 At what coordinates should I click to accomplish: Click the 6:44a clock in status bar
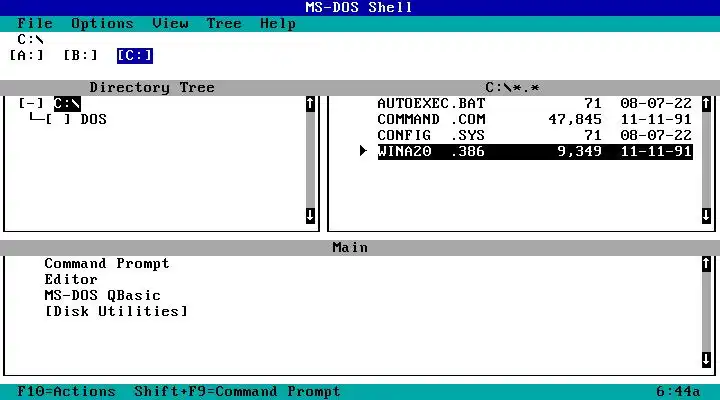tap(678, 392)
